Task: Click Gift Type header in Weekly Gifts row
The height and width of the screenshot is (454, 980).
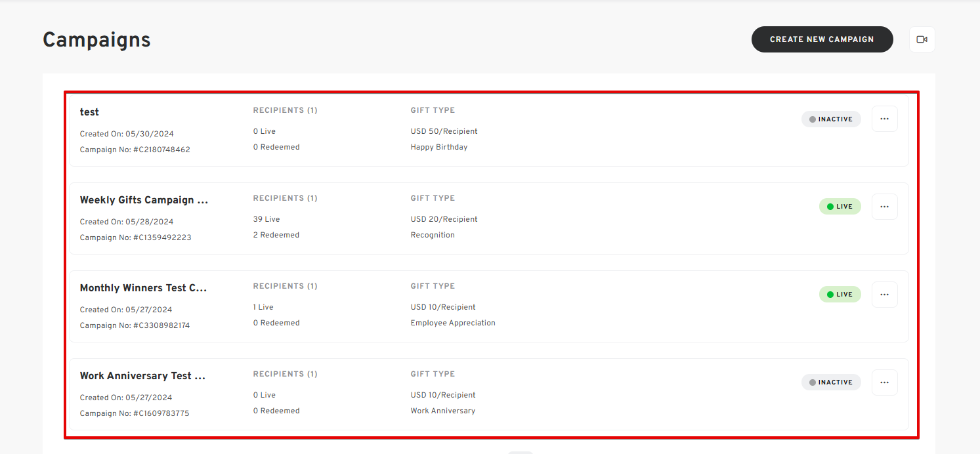Action: (x=433, y=198)
